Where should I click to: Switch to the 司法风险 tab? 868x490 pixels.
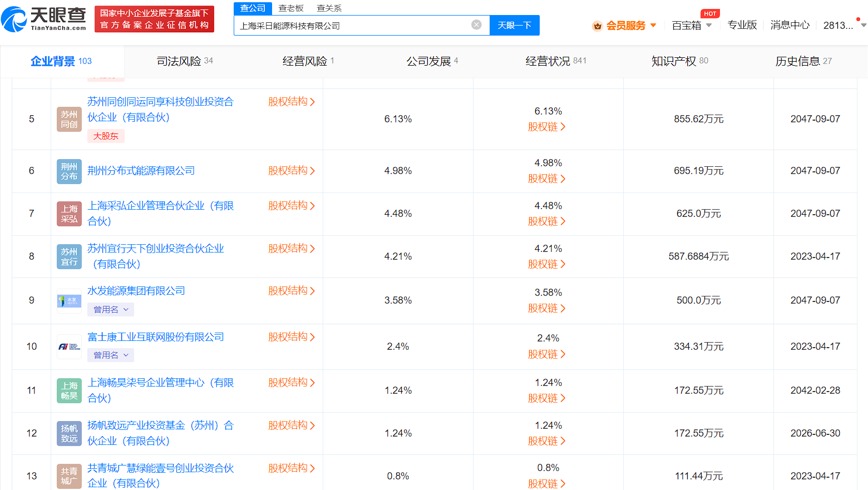point(185,61)
